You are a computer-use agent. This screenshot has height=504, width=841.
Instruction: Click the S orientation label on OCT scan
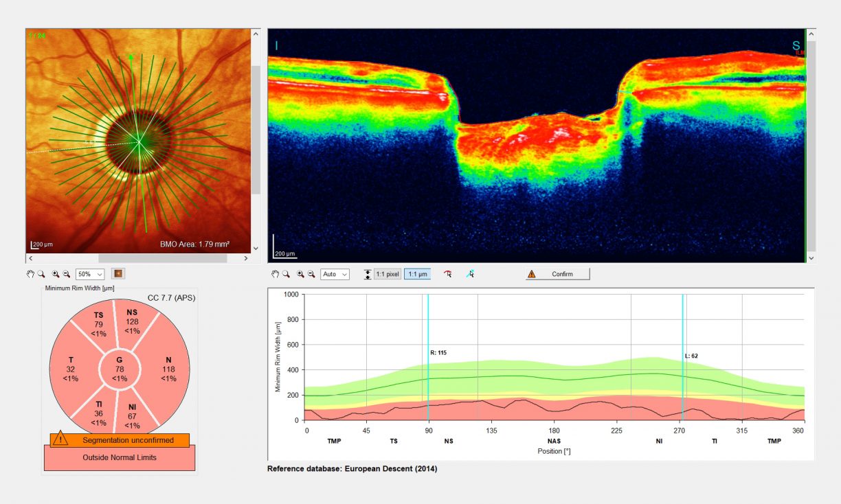[796, 45]
